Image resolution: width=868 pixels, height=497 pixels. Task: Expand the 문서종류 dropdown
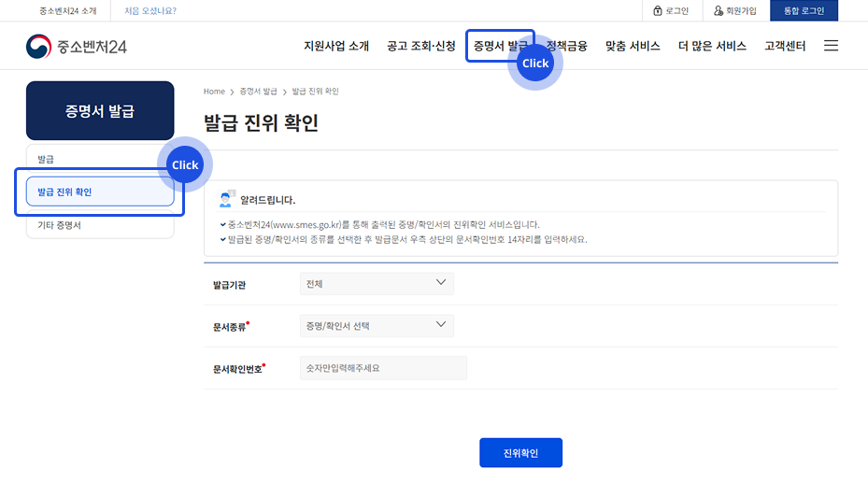click(377, 325)
